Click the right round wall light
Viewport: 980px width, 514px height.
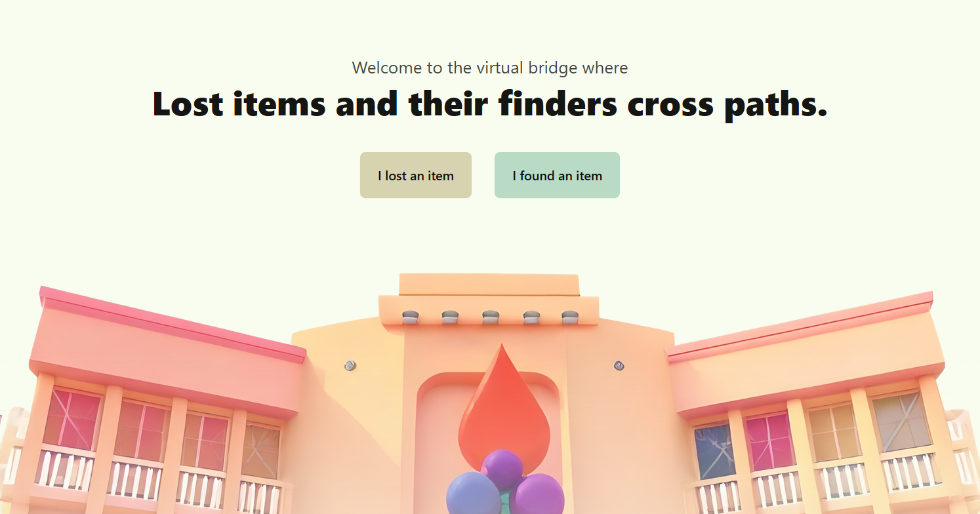click(619, 365)
